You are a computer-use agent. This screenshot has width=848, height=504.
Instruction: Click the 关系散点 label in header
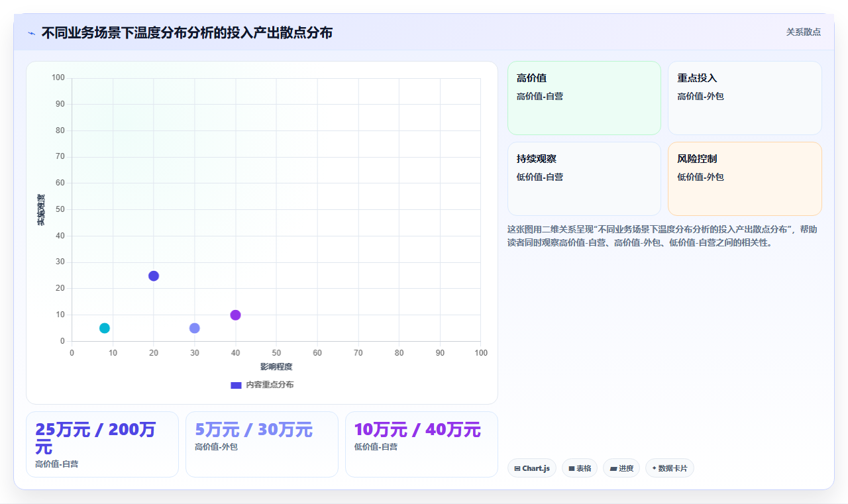(803, 32)
